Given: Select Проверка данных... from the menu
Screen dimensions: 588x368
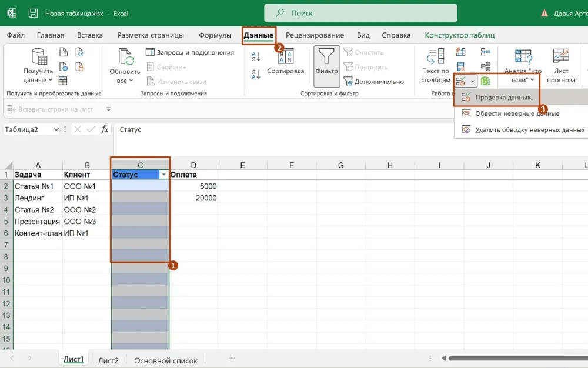Looking at the screenshot, I should point(505,97).
